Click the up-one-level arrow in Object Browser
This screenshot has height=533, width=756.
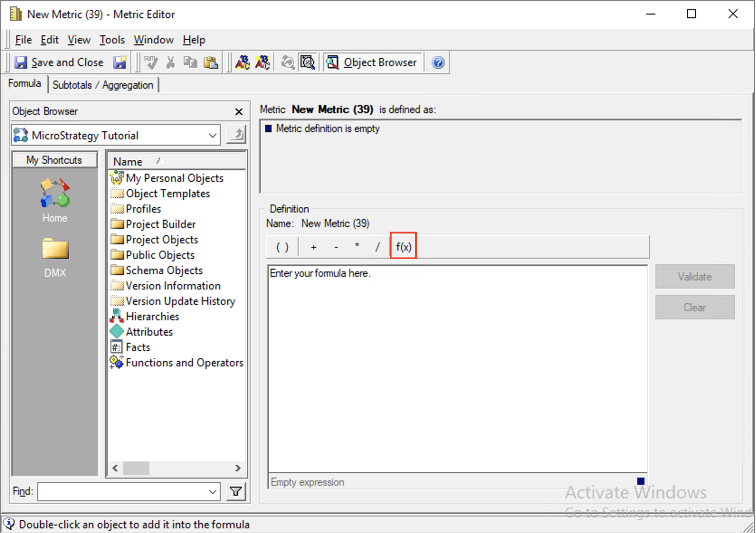(x=236, y=134)
